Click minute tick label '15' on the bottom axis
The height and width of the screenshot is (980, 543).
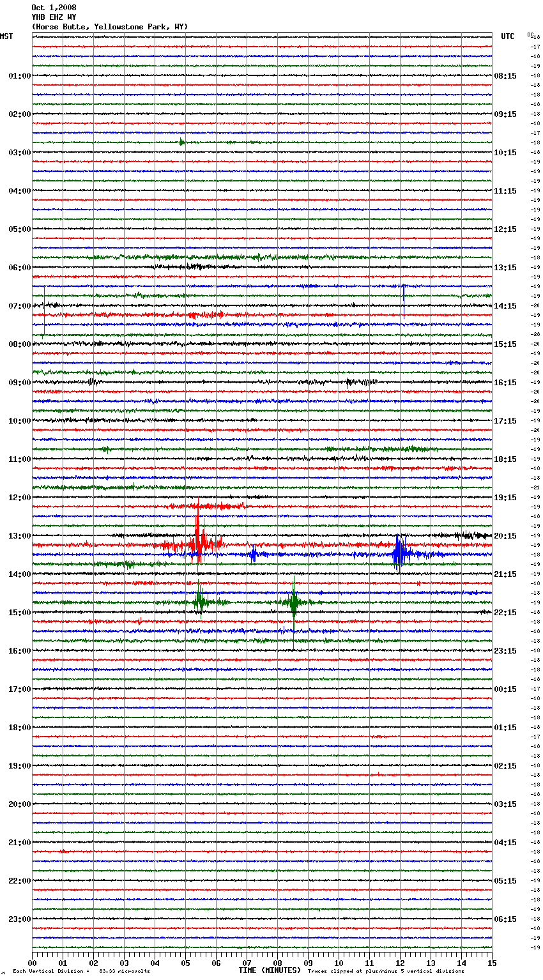(x=492, y=963)
